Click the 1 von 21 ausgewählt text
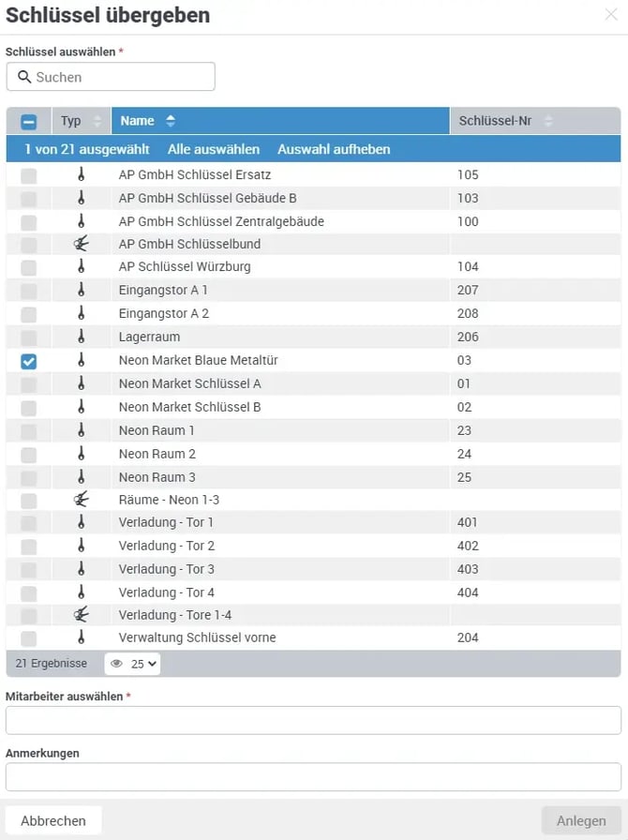 (87, 149)
